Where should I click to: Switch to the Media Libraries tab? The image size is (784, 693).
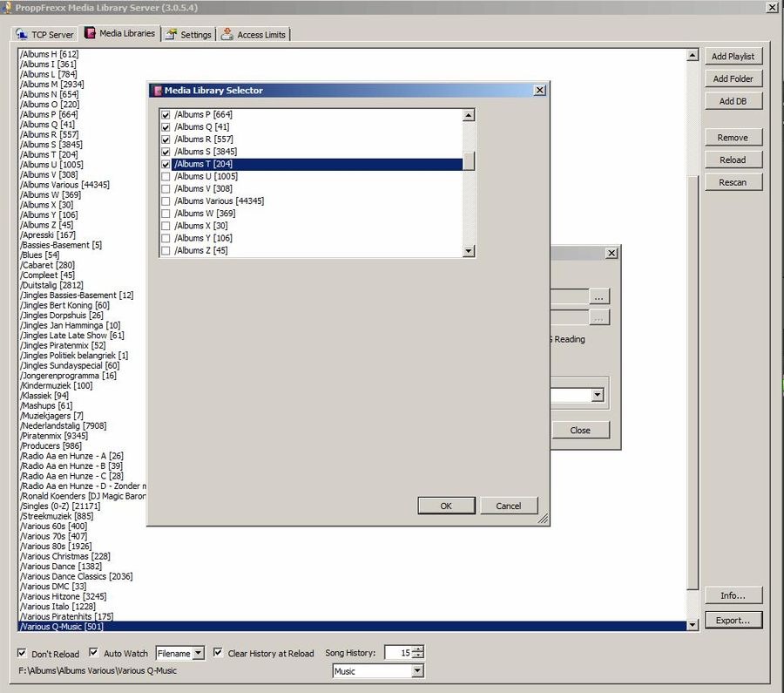coord(120,33)
